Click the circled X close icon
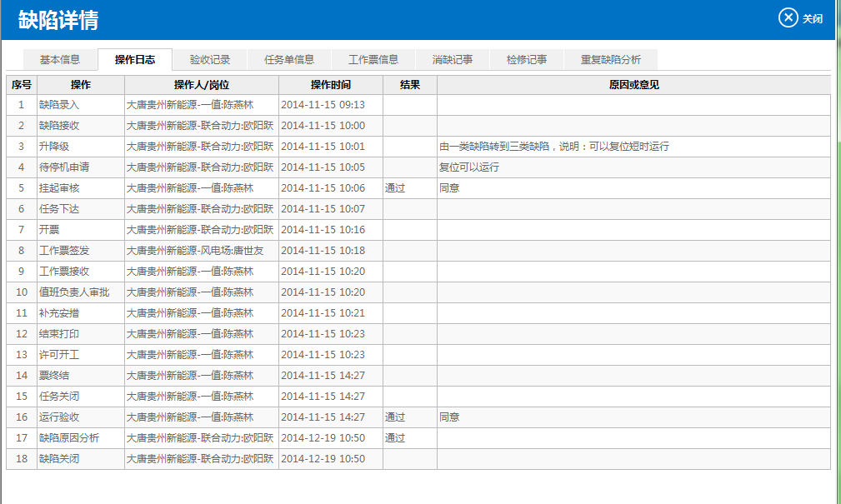841x504 pixels. coord(788,17)
